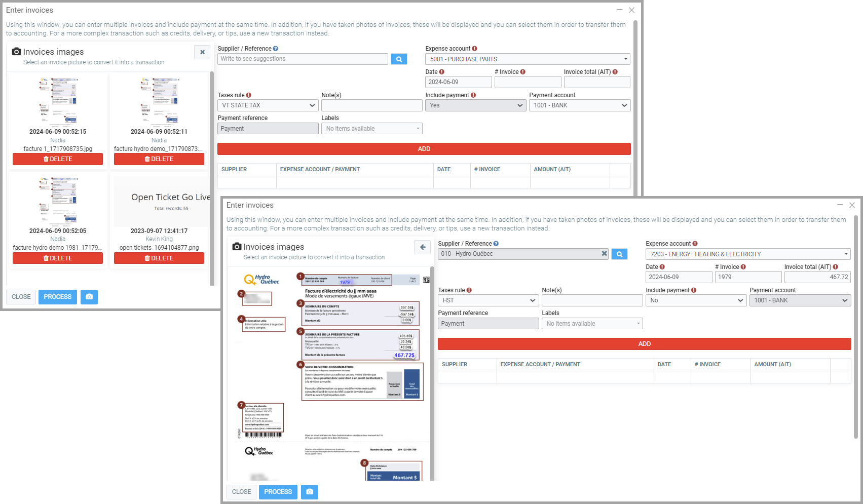Clear the Hydro-Québec supplier with X icon
Screen dimensions: 863x504
point(604,254)
